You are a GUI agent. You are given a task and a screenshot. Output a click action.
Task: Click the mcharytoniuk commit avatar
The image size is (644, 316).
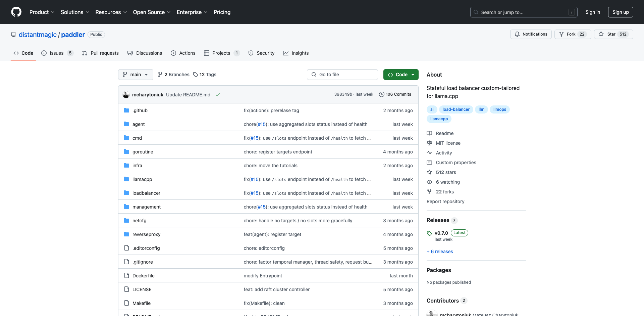point(126,95)
